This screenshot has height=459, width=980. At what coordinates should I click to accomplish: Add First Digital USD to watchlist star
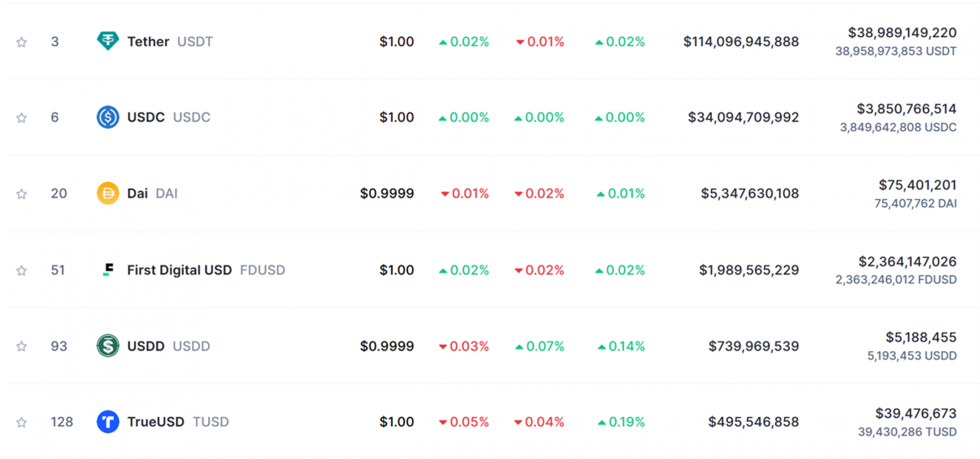tap(22, 270)
